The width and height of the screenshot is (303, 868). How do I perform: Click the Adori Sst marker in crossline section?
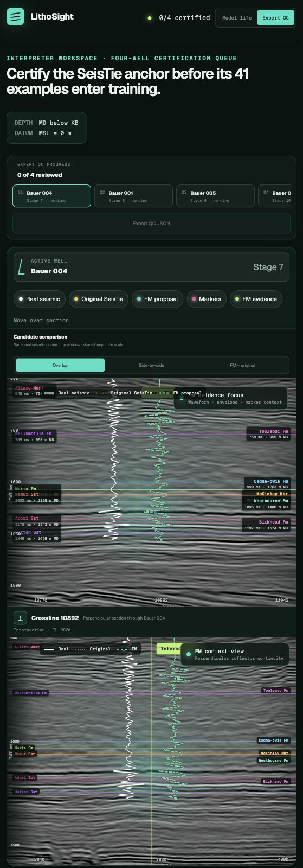point(25,777)
